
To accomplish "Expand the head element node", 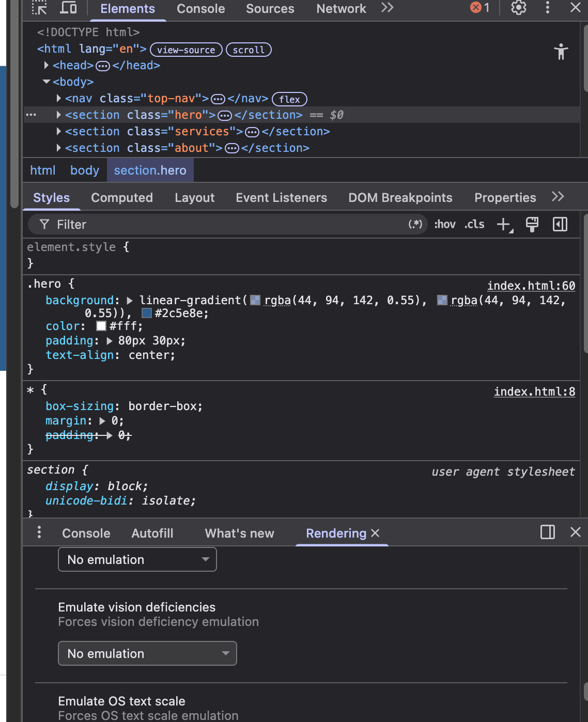I will tap(47, 65).
